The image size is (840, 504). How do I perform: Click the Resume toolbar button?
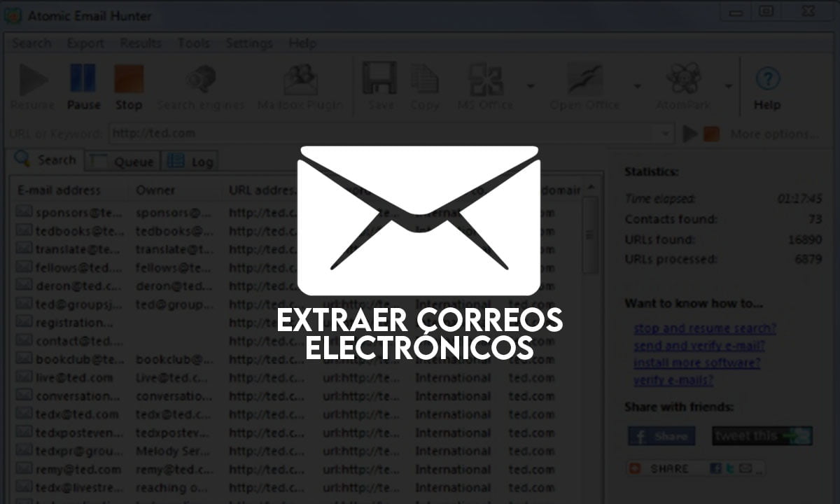tap(33, 87)
